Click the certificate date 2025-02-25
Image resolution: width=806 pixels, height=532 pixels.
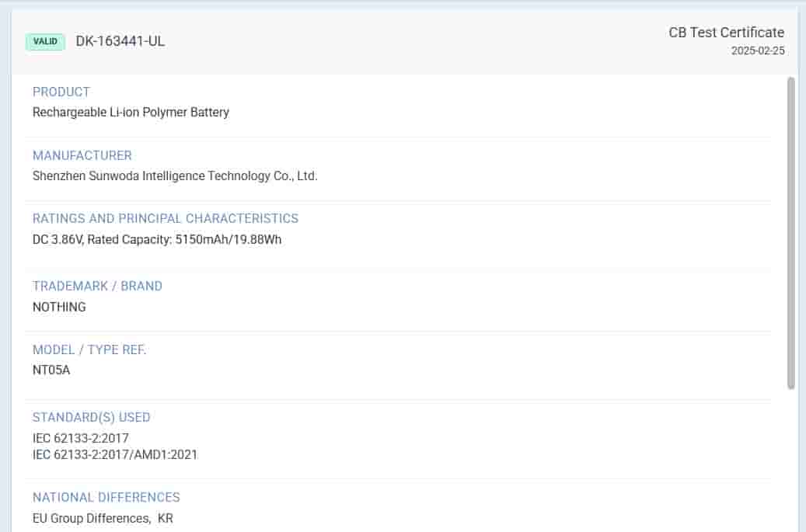point(758,51)
